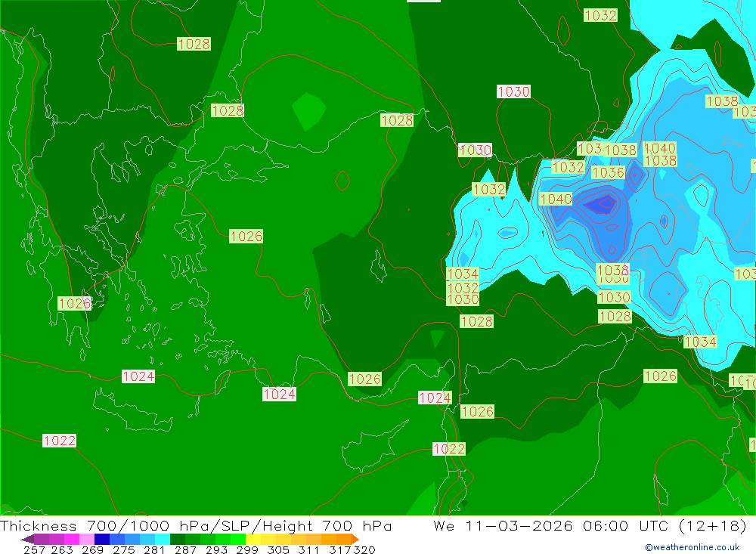Screen dimensions: 756x554
Task: Click the legend value 305
Action: 278,549
